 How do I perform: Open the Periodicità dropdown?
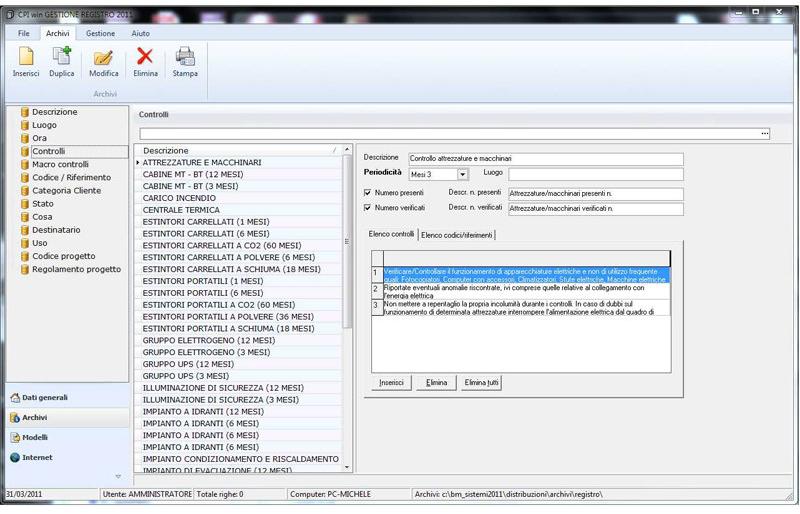click(x=463, y=174)
